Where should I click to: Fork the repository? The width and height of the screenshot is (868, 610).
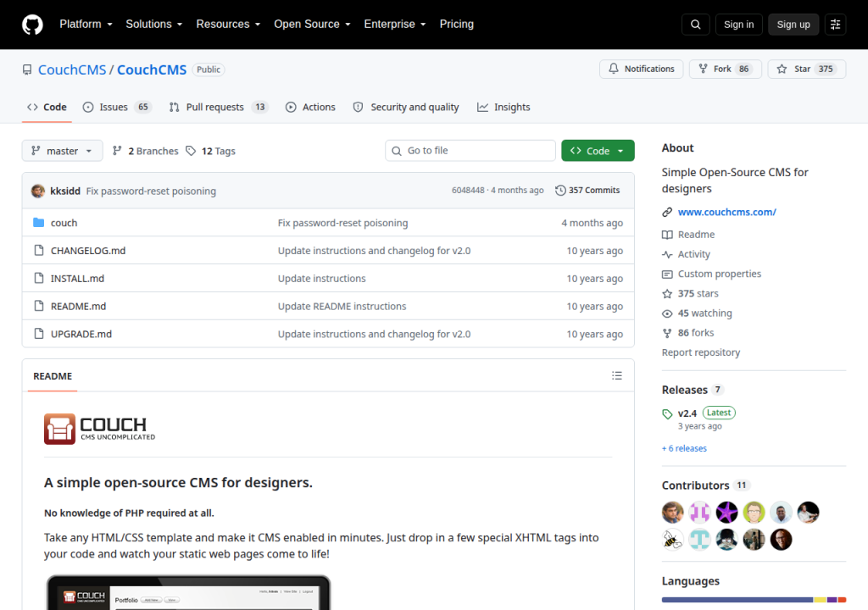[726, 69]
